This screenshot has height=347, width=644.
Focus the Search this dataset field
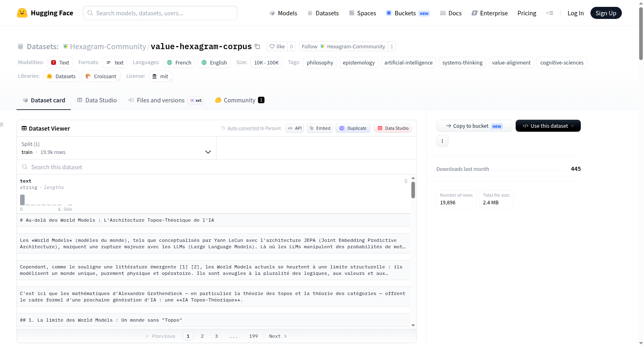point(217,167)
